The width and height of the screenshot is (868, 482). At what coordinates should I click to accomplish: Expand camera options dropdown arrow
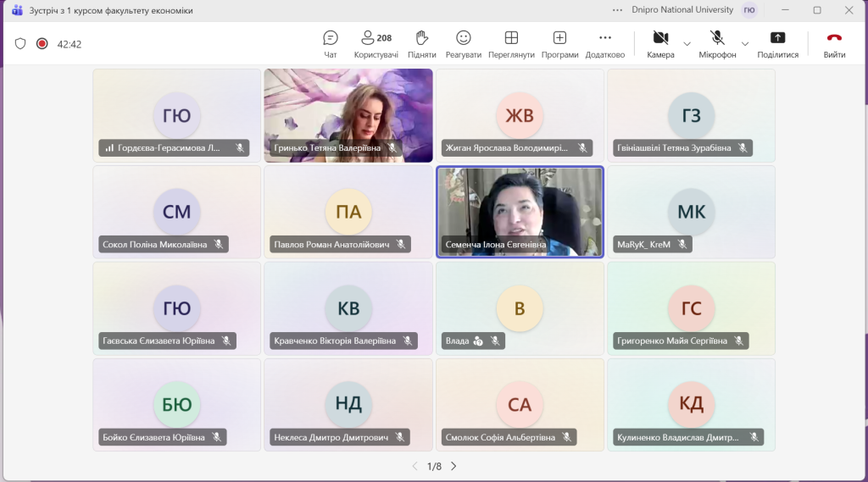click(x=687, y=44)
